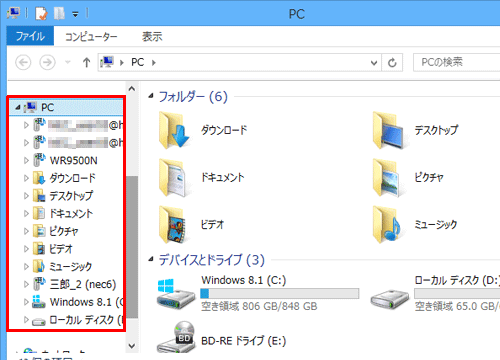500x360 pixels.
Task: Click the Properties quick access icon
Action: (41, 14)
